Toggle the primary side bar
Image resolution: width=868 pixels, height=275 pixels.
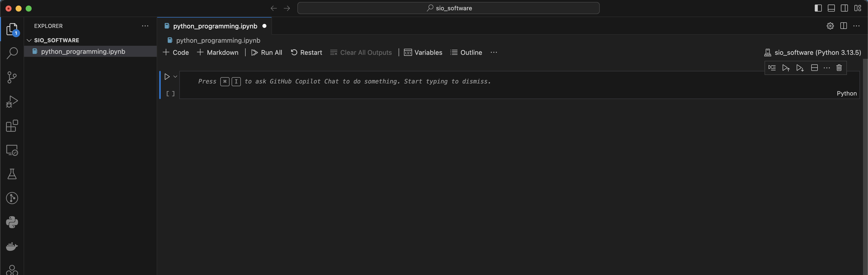(818, 8)
